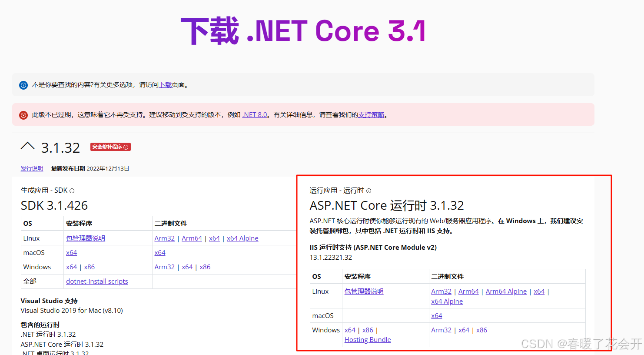Download ASP.NET runtime Linux Arm64 Alpine binary

[506, 291]
